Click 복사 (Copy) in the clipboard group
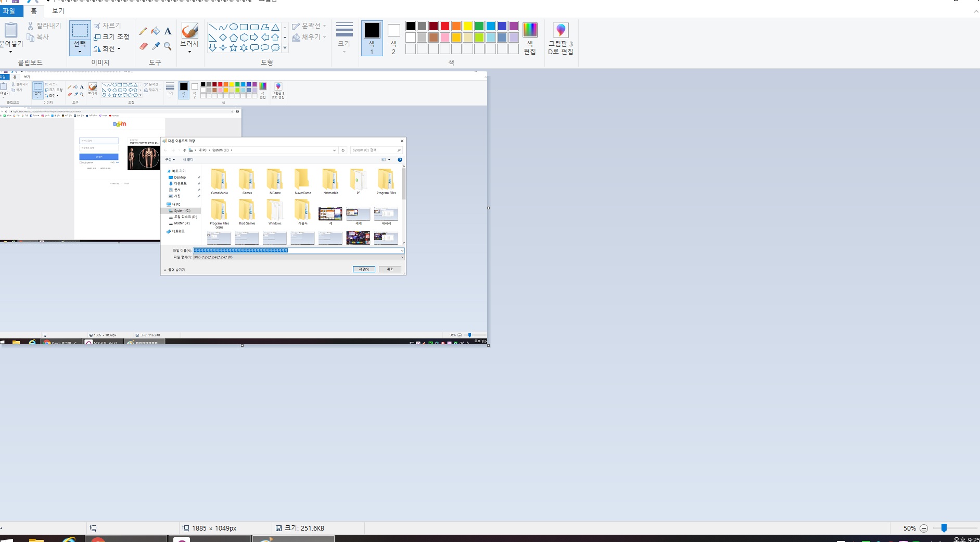Screen dimensions: 980x542 coord(38,37)
